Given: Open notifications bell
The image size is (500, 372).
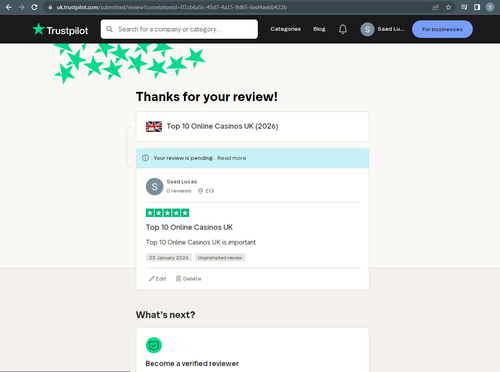Looking at the screenshot, I should 343,29.
